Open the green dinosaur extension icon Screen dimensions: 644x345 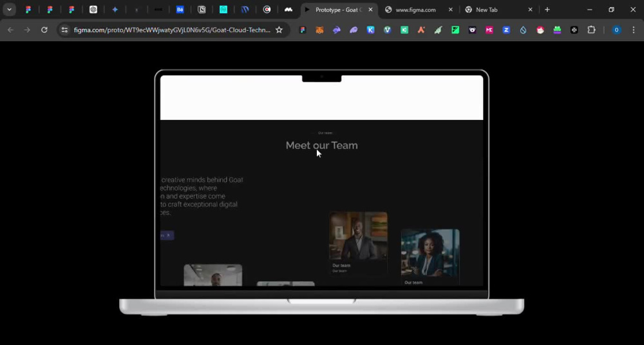(438, 30)
